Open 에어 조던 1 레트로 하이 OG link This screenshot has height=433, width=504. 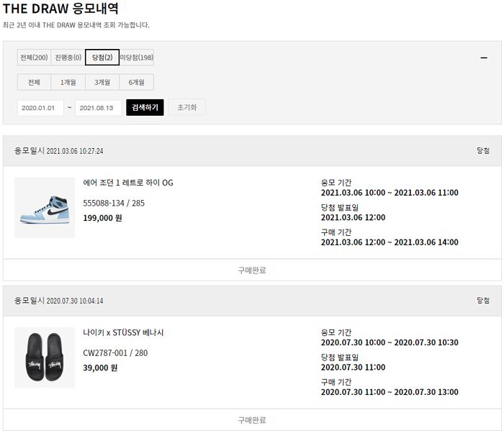[128, 183]
